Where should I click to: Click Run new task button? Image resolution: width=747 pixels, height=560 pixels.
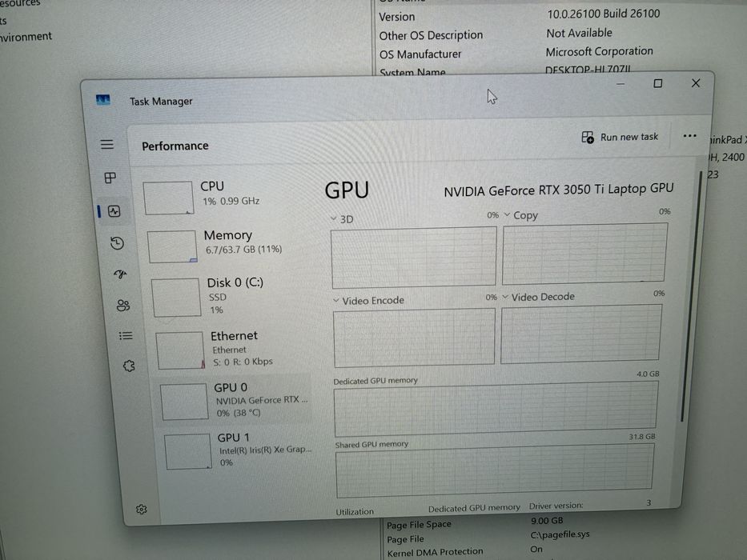coord(620,137)
